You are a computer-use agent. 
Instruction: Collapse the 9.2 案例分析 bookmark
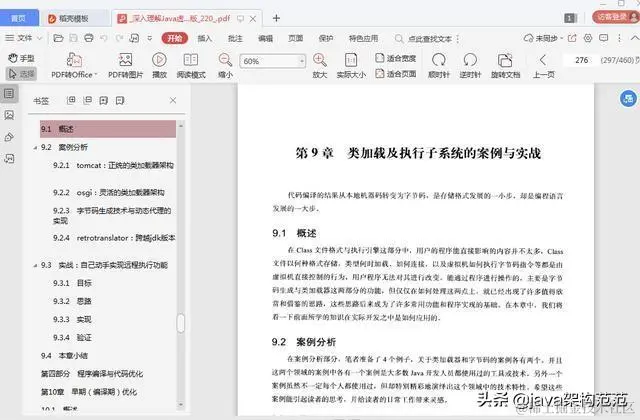pos(35,148)
